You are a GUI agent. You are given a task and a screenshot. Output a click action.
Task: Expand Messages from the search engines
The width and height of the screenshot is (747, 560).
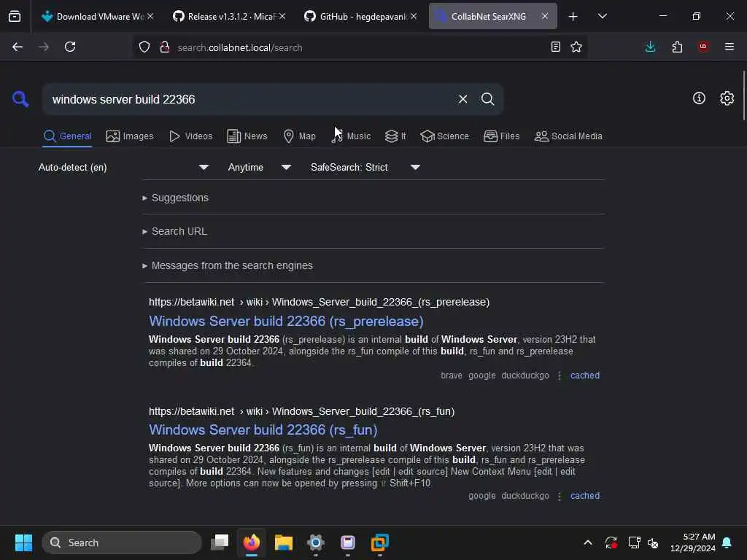click(x=228, y=265)
